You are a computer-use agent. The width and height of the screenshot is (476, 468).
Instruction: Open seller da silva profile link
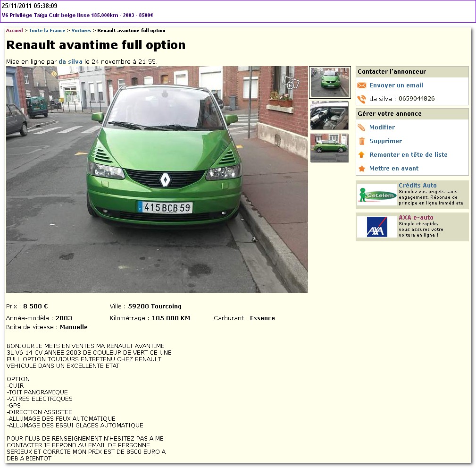click(x=70, y=62)
